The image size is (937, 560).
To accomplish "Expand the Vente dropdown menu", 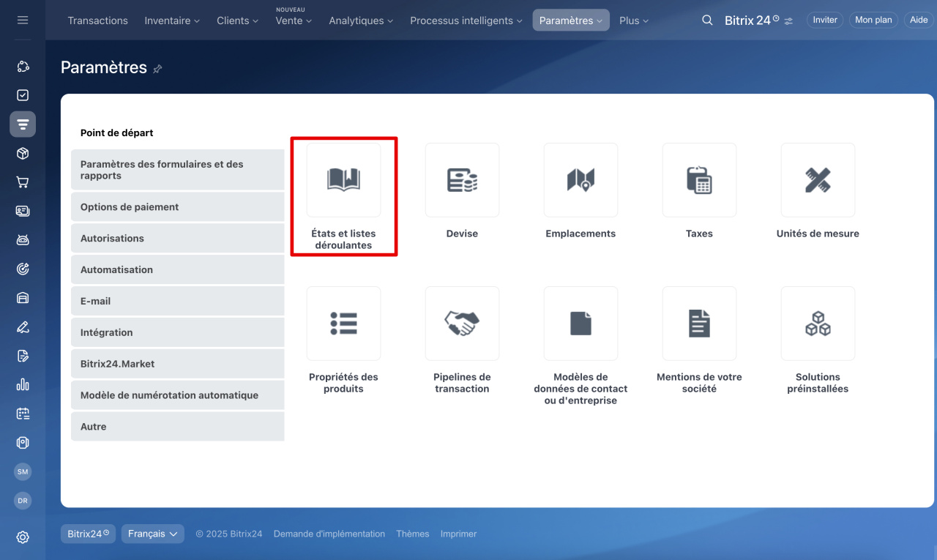I will (294, 20).
